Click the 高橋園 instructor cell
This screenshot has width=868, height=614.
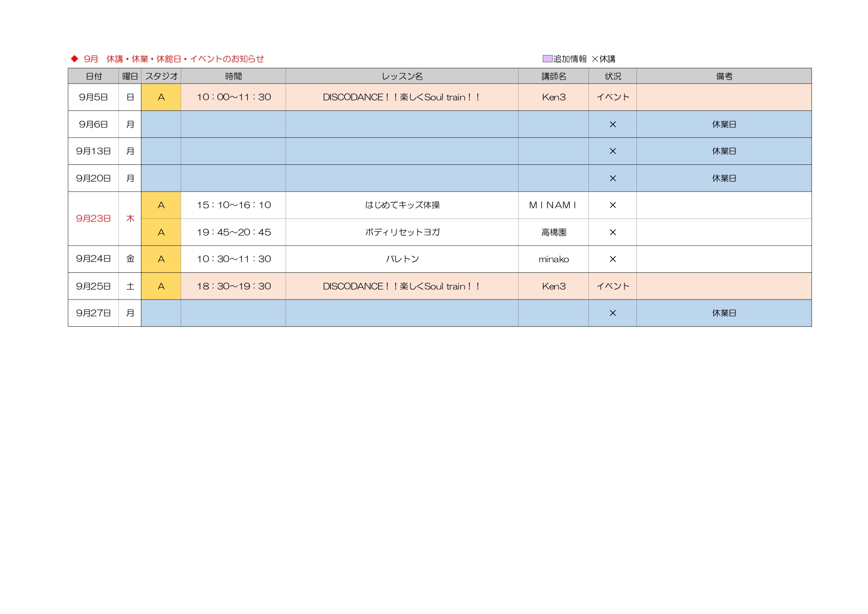pyautogui.click(x=554, y=232)
